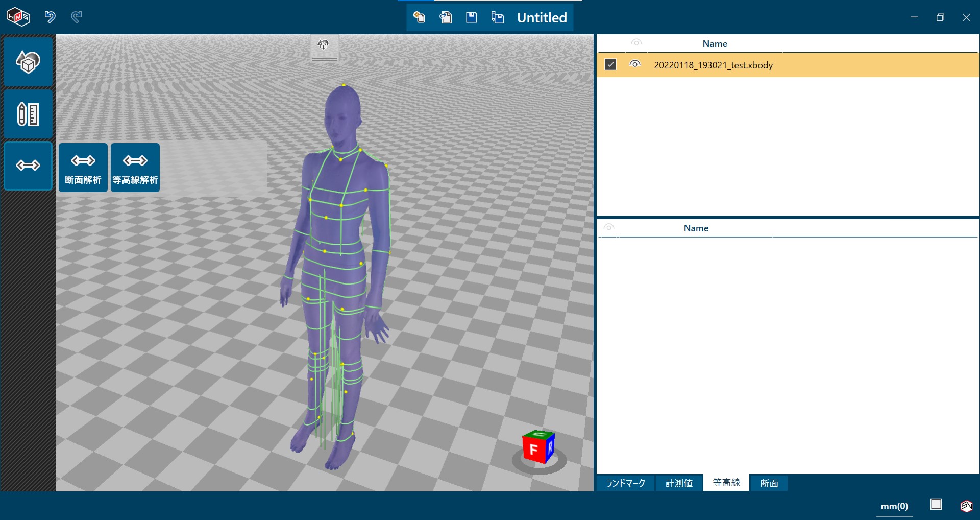Open the 3D model tool in sidebar
The width and height of the screenshot is (980, 520).
point(28,62)
